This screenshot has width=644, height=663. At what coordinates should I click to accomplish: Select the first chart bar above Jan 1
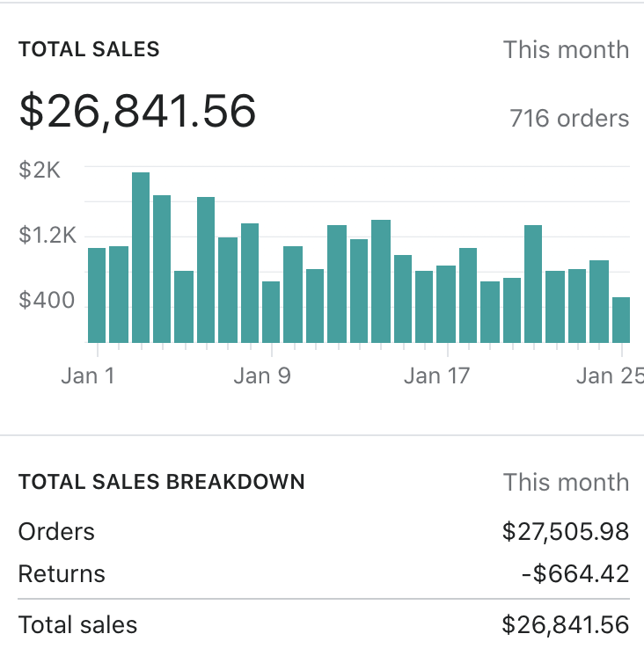point(97,295)
